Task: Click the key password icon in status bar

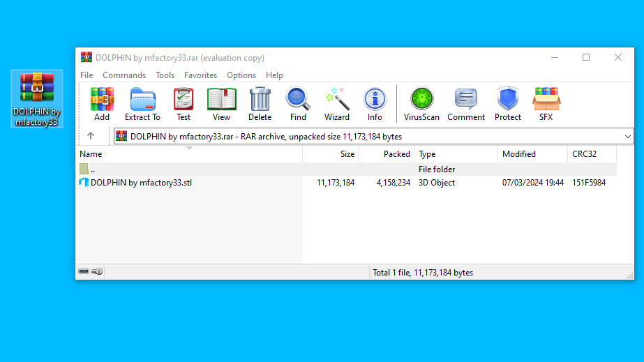Action: (97, 271)
